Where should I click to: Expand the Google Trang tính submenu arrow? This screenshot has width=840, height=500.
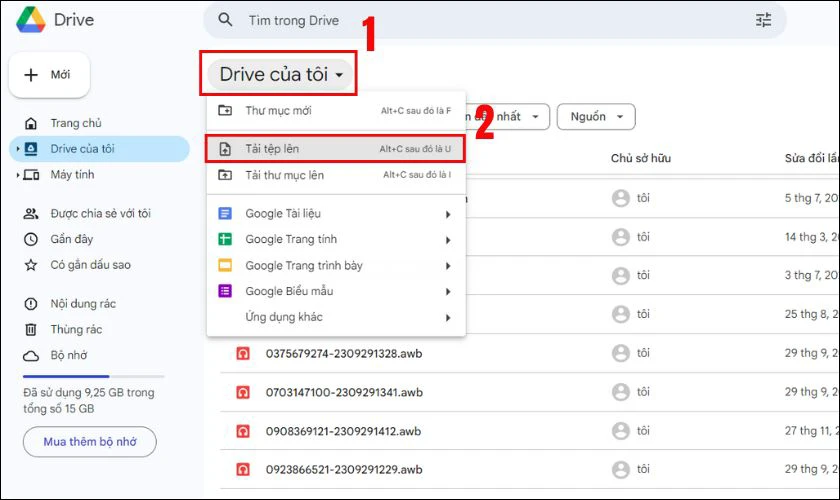click(x=448, y=240)
